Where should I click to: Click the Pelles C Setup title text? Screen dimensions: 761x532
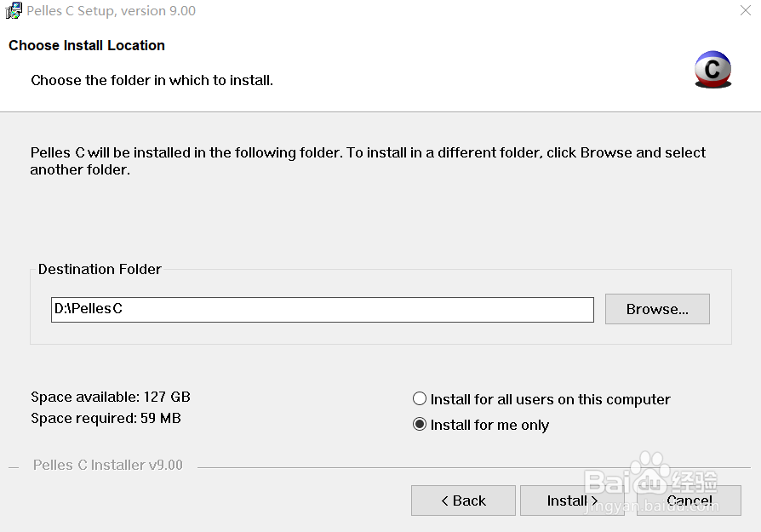click(112, 11)
